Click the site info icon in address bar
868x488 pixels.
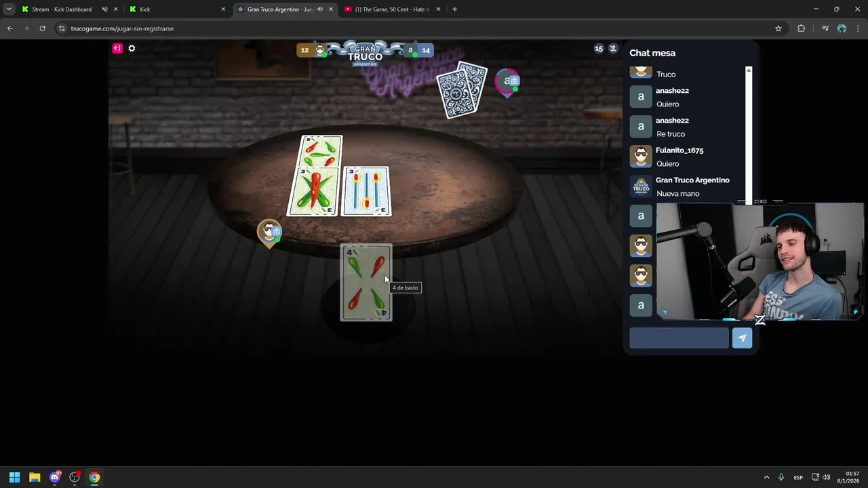tap(62, 28)
